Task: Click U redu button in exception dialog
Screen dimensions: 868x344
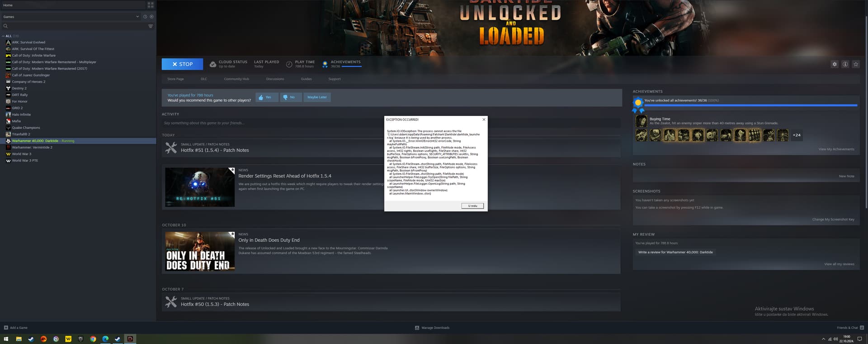Action: click(x=472, y=206)
